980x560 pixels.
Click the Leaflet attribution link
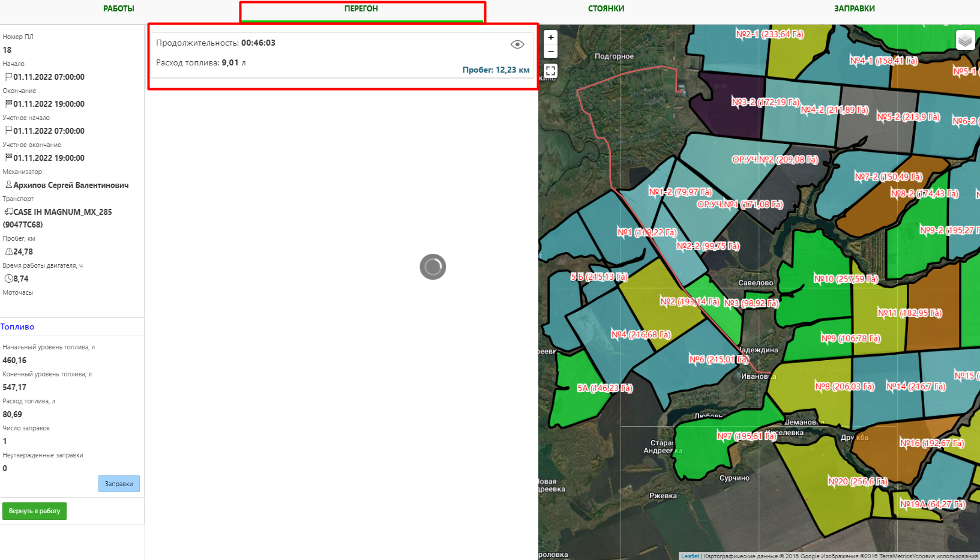[690, 556]
